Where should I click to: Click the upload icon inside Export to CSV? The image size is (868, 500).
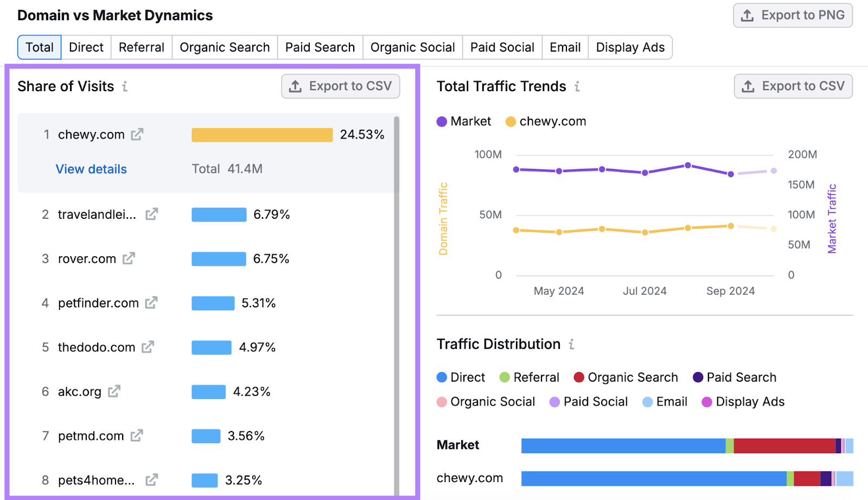tap(295, 86)
